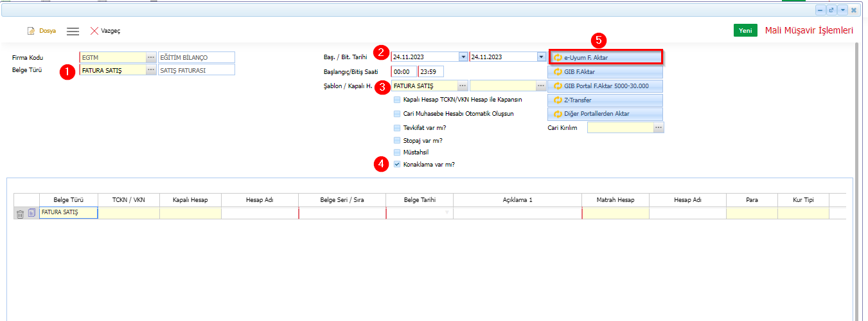Click the green Yeni button
Viewport: 868px width, 321px height.
tap(745, 31)
